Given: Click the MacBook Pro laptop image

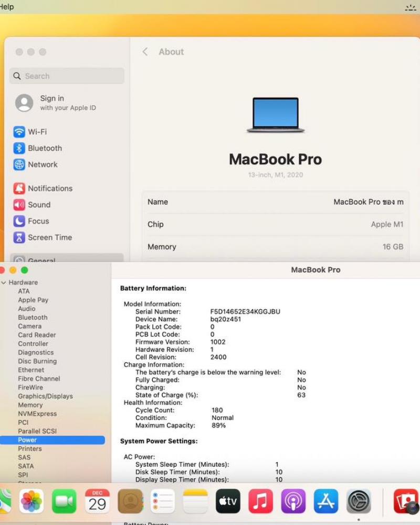Looking at the screenshot, I should pos(275,114).
